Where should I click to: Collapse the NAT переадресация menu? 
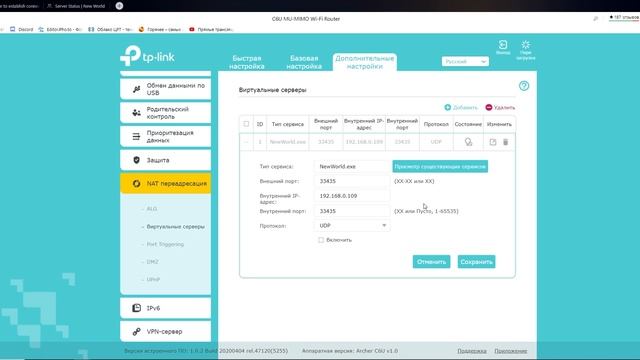pyautogui.click(x=165, y=184)
